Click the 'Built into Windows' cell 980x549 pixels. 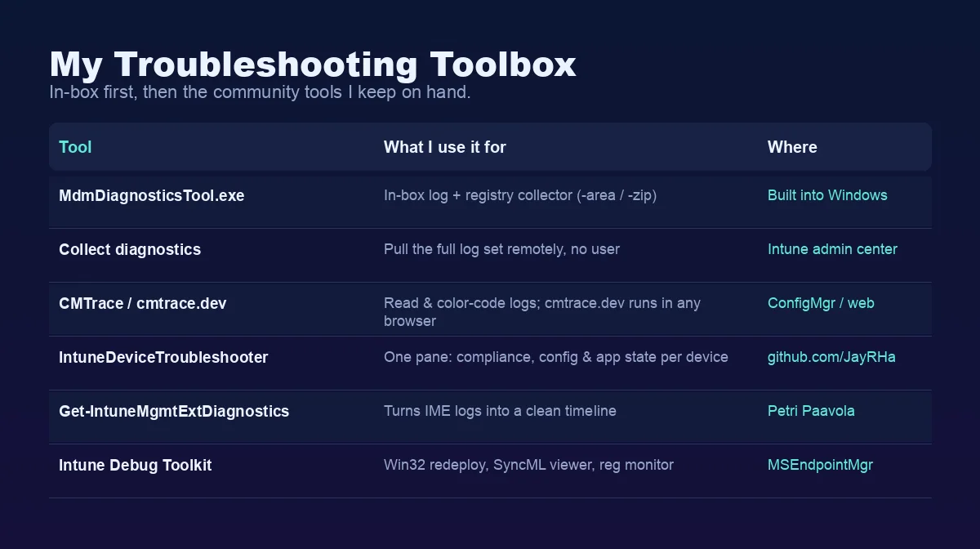[x=827, y=195]
